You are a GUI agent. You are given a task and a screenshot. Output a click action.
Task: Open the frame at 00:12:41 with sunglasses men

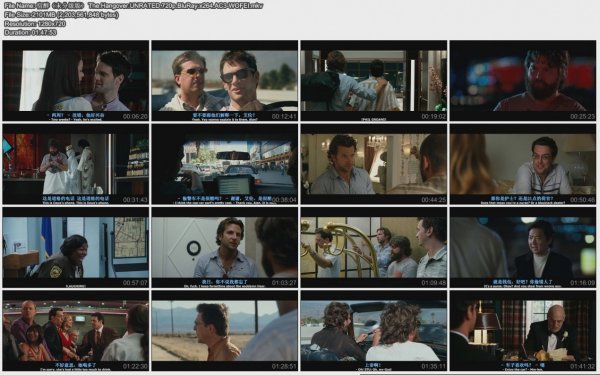pyautogui.click(x=225, y=81)
